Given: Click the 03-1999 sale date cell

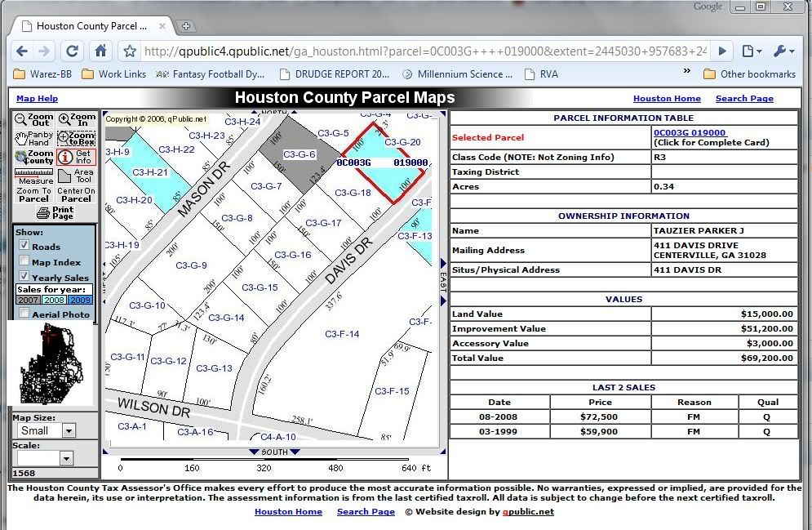Looking at the screenshot, I should pos(499,431).
